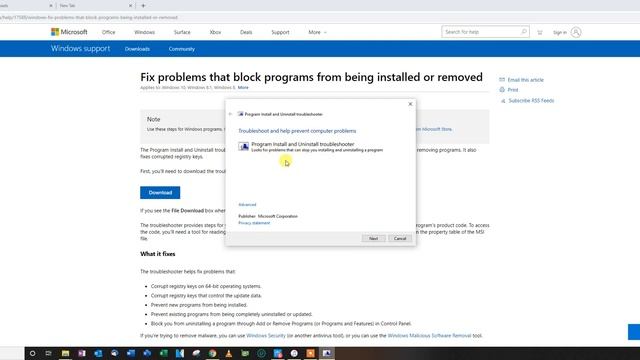
Task: Open the Office menu item
Action: click(x=109, y=32)
